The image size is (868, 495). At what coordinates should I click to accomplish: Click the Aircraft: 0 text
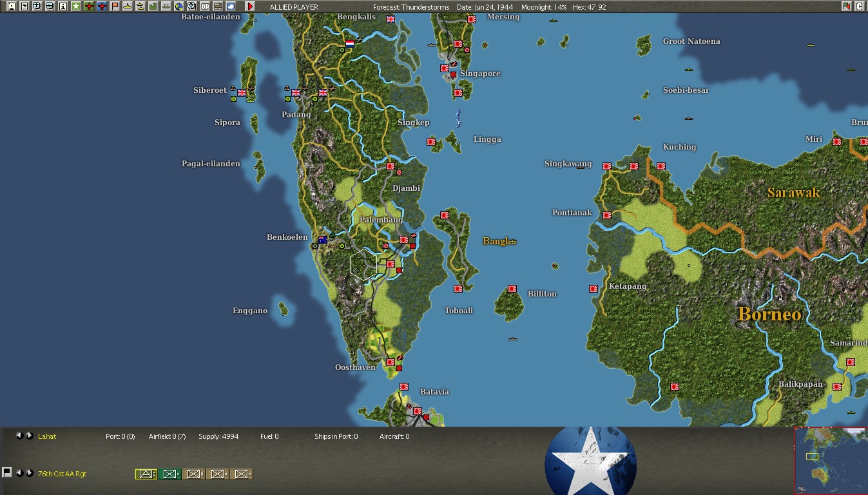coord(394,436)
